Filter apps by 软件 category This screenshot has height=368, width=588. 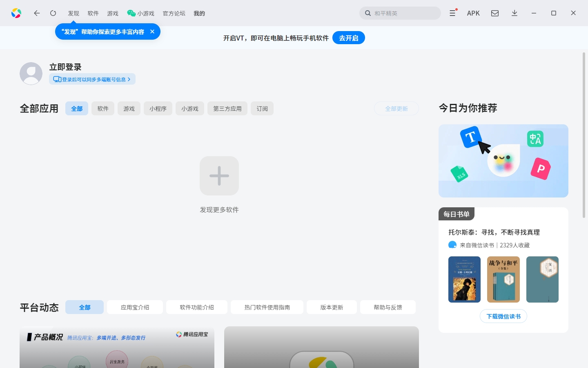point(103,108)
